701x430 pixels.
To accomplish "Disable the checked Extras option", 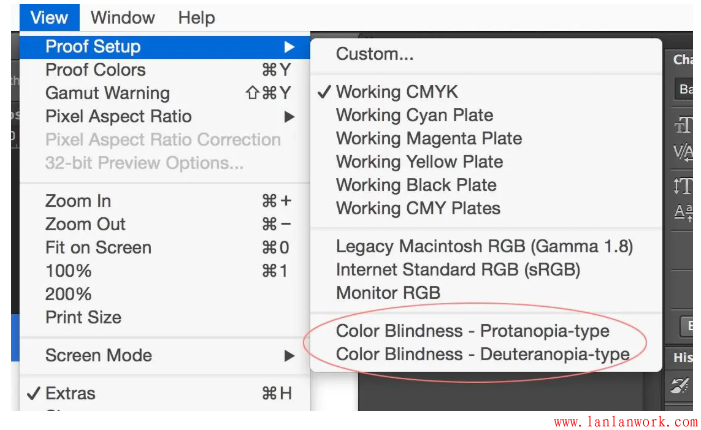I will [71, 393].
